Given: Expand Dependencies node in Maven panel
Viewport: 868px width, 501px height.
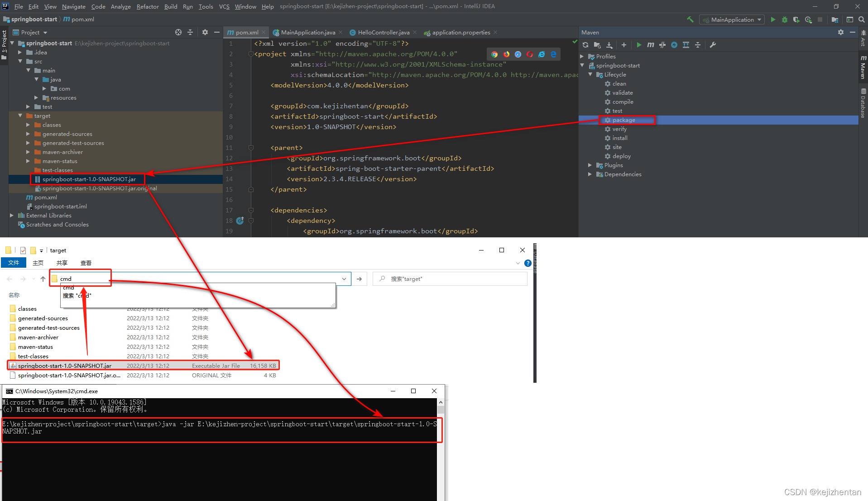Looking at the screenshot, I should tap(590, 174).
